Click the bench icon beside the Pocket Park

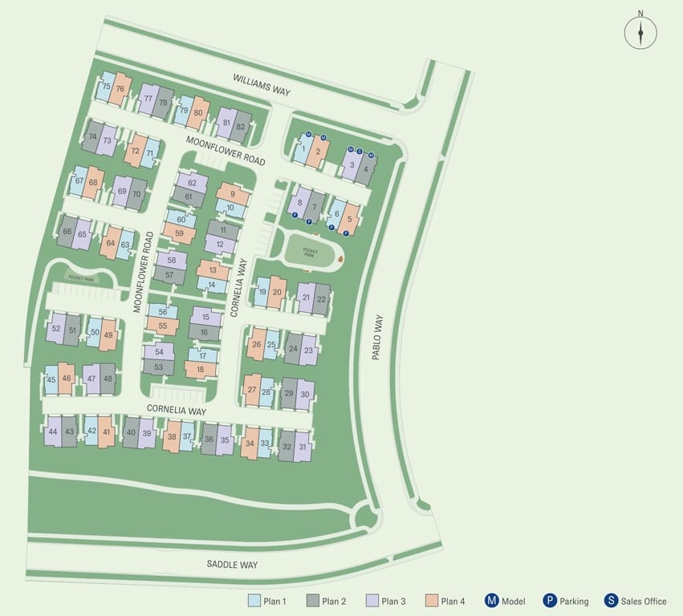[x=340, y=259]
